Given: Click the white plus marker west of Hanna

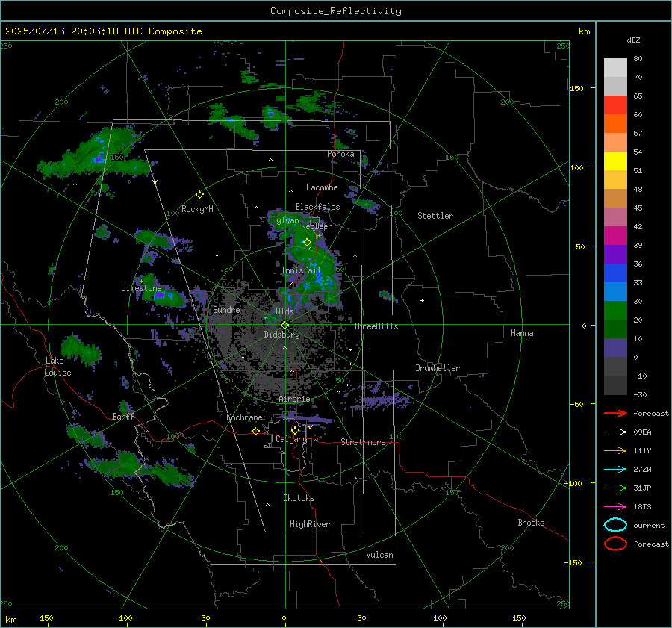Looking at the screenshot, I should coord(422,300).
